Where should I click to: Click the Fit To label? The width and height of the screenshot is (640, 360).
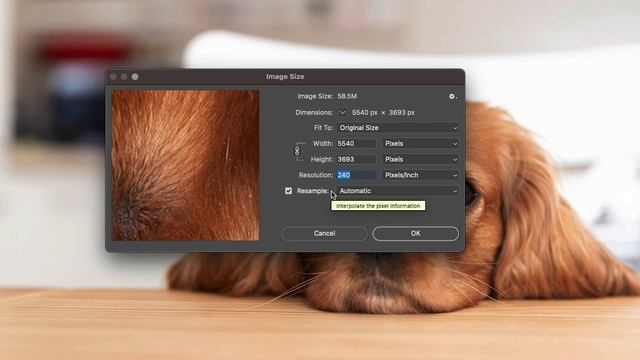(x=323, y=128)
